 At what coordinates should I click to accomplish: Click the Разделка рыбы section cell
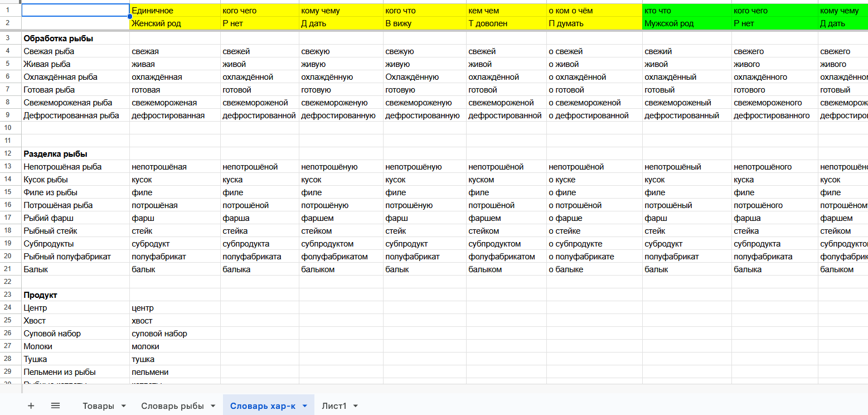tap(75, 154)
